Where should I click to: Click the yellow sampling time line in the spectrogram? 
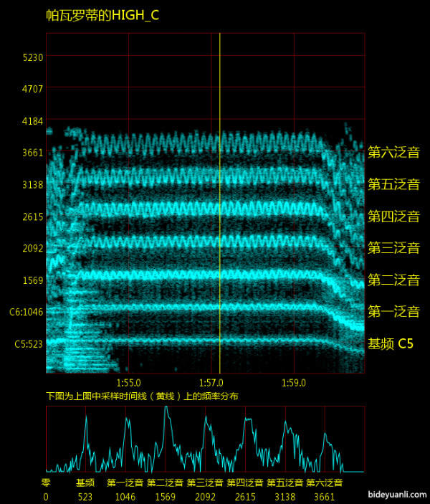click(x=220, y=203)
